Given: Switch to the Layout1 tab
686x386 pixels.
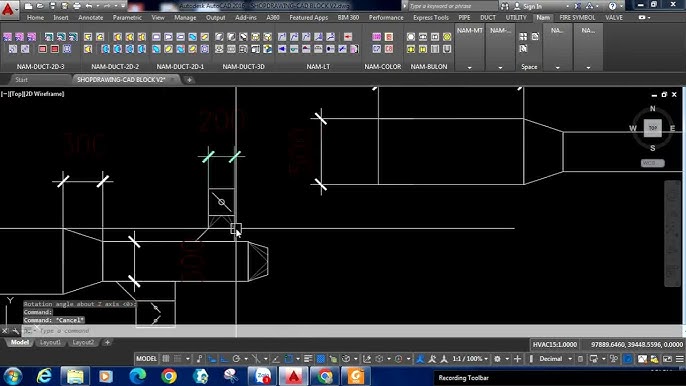Looking at the screenshot, I should 50,342.
